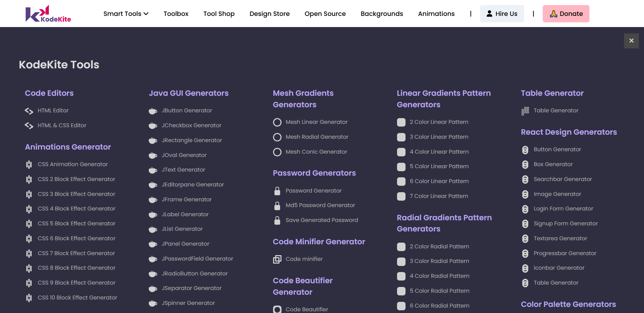Expand the Smart Tools dropdown

pyautogui.click(x=126, y=14)
